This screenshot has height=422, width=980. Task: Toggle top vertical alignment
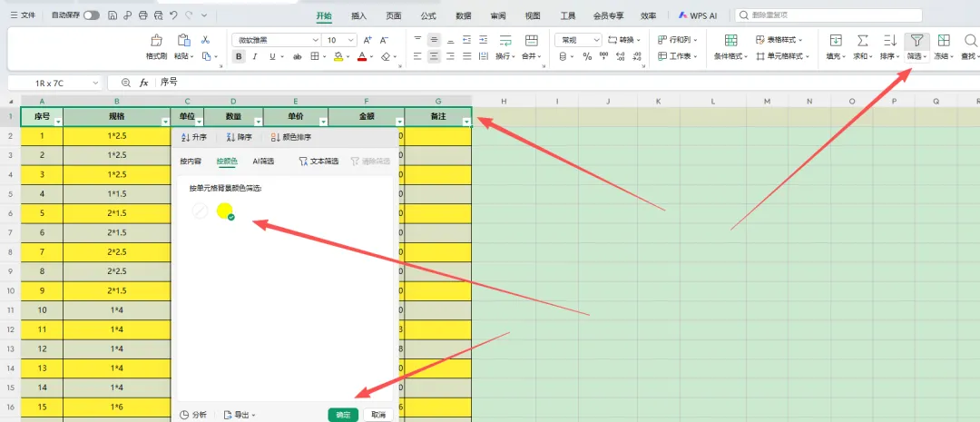417,40
